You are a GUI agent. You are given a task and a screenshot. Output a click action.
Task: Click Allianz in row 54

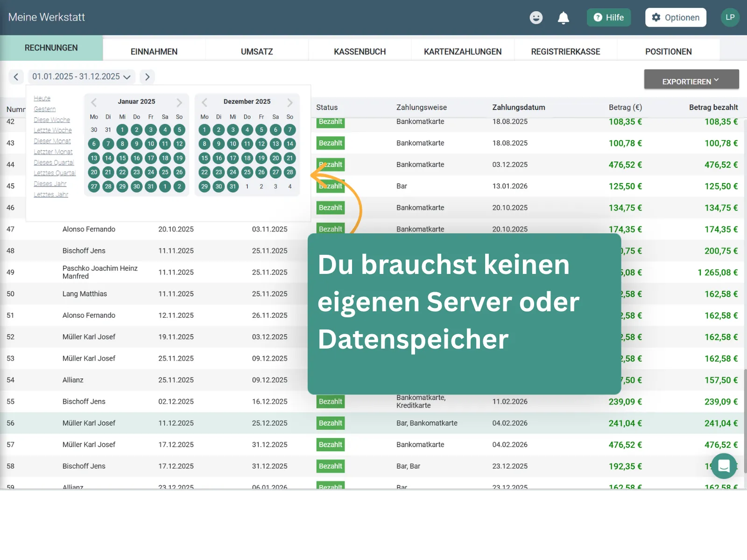pyautogui.click(x=73, y=380)
